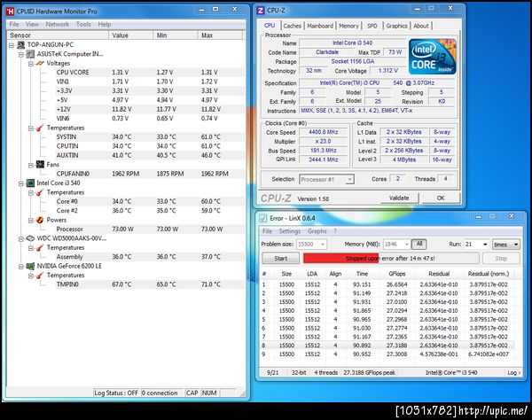Click the TOP-ANGUN-PC computer icon
Image resolution: width=532 pixels, height=420 pixels.
[x=21, y=44]
